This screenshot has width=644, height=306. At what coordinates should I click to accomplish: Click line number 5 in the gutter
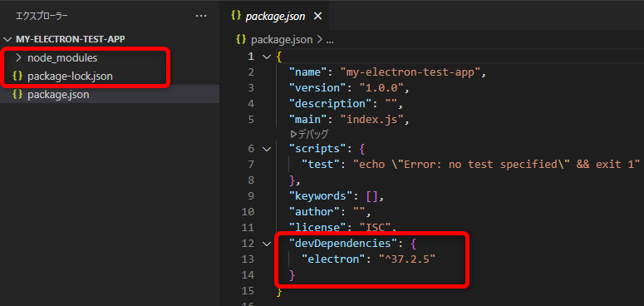(x=251, y=120)
